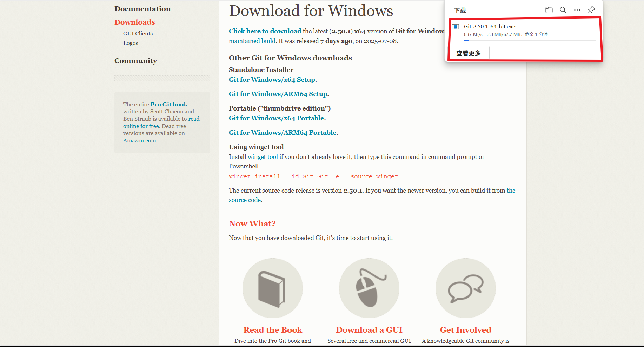
Task: Open the winget tool link
Action: pos(263,156)
